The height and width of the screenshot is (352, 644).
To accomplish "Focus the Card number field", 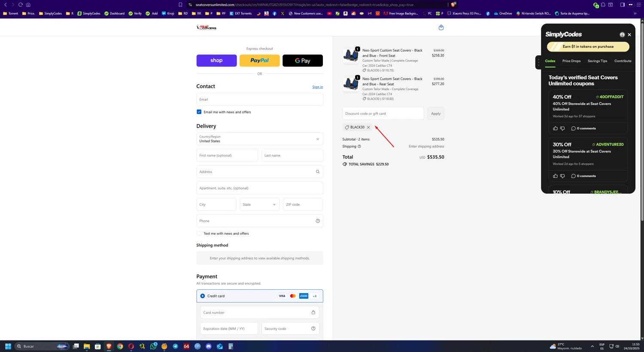I will point(260,312).
